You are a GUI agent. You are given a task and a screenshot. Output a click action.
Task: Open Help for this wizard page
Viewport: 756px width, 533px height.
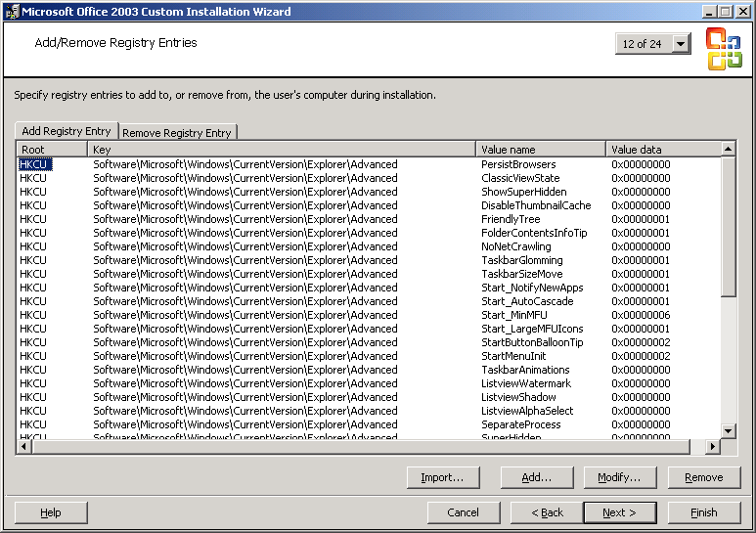pos(51,512)
